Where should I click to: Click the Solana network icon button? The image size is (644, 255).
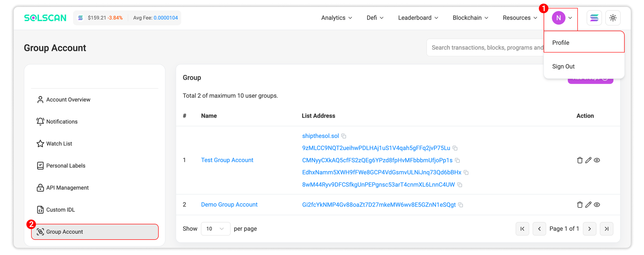(x=594, y=18)
